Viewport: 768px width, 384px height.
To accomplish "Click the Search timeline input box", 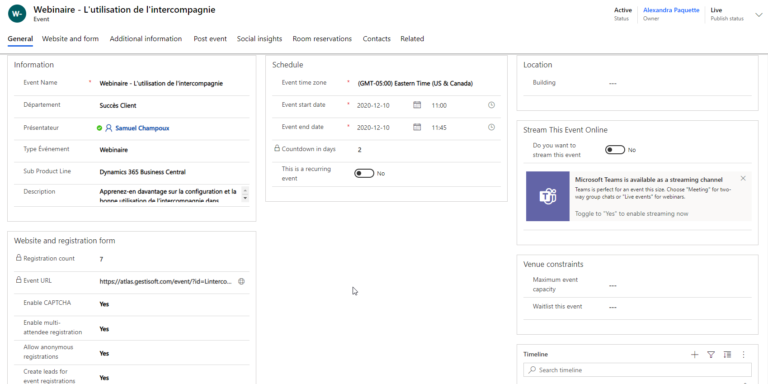I will pyautogui.click(x=637, y=370).
